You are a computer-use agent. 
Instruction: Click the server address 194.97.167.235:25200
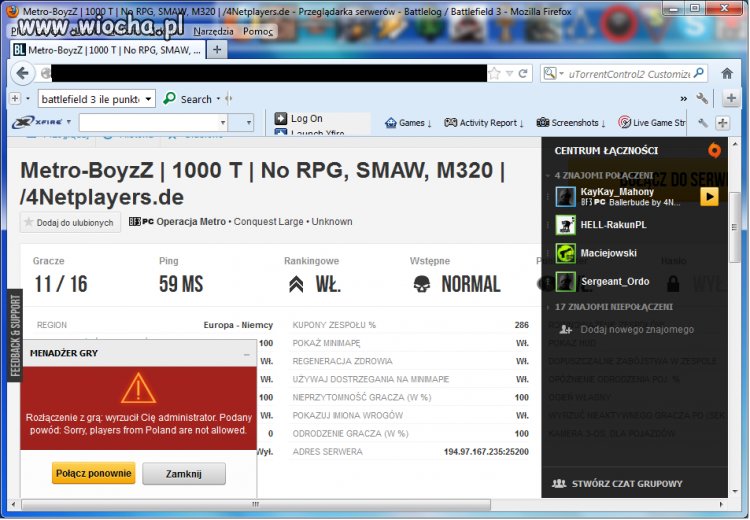486,452
